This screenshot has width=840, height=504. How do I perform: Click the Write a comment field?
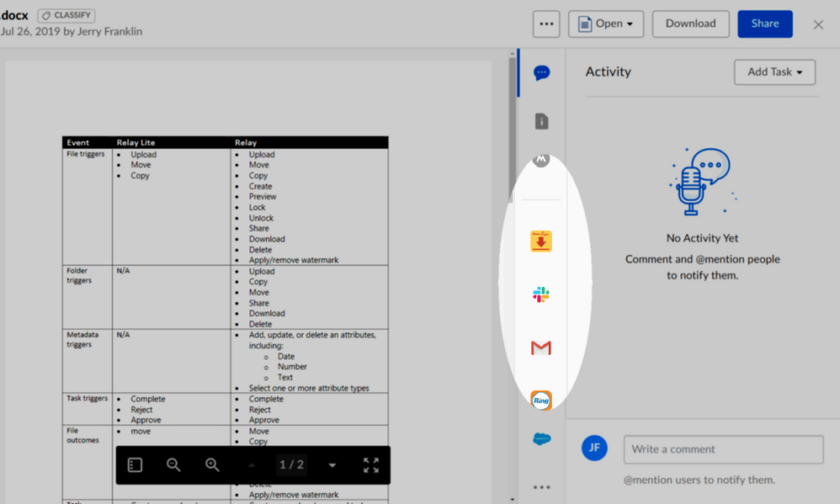723,449
